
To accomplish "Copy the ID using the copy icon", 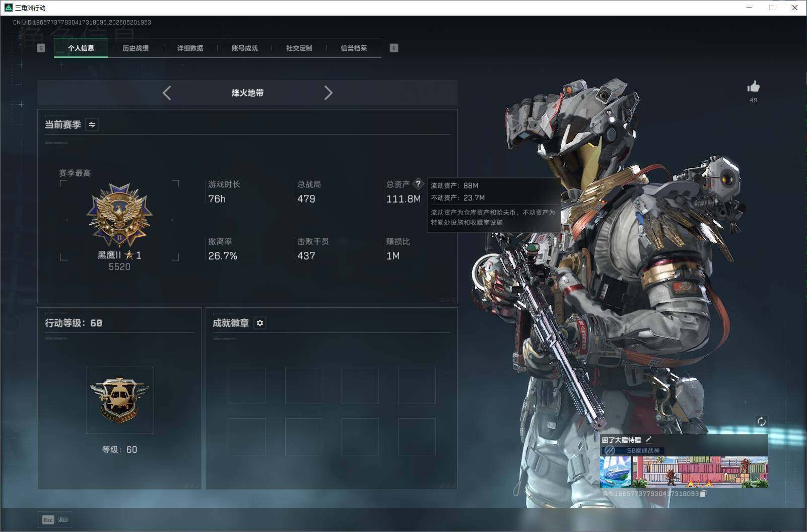I will click(703, 494).
